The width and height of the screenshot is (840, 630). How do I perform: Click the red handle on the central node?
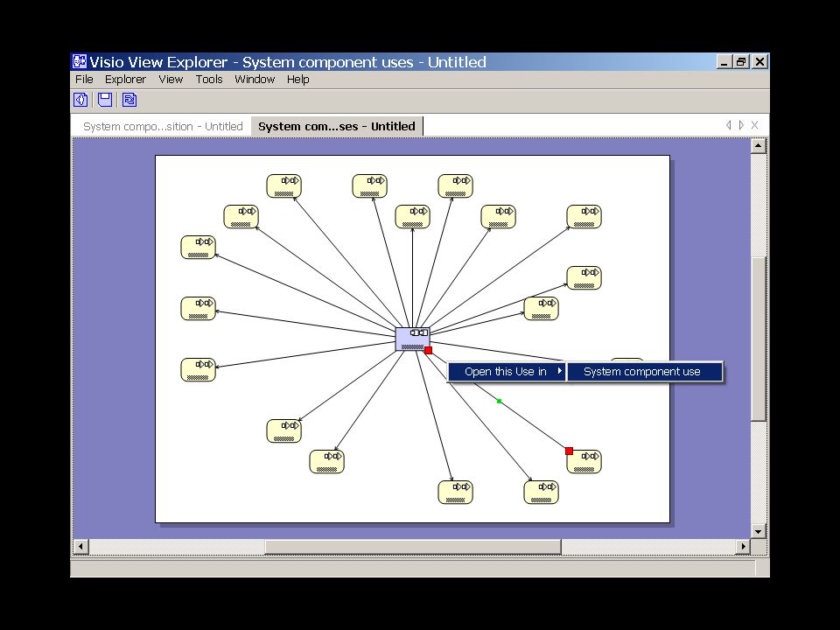coord(428,350)
